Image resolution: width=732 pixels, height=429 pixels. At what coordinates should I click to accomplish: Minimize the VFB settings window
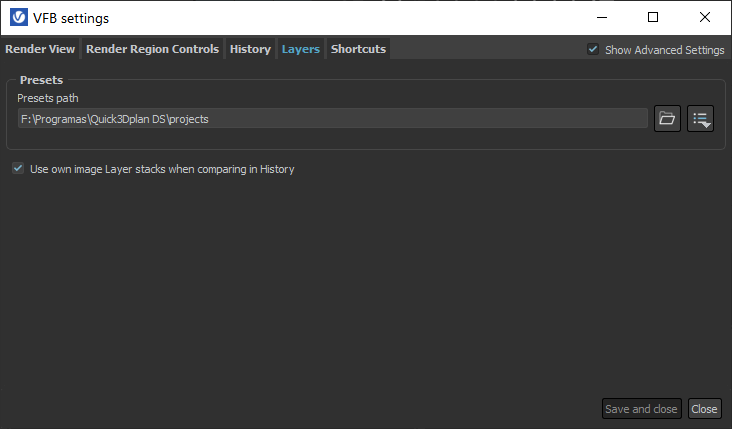(x=602, y=18)
